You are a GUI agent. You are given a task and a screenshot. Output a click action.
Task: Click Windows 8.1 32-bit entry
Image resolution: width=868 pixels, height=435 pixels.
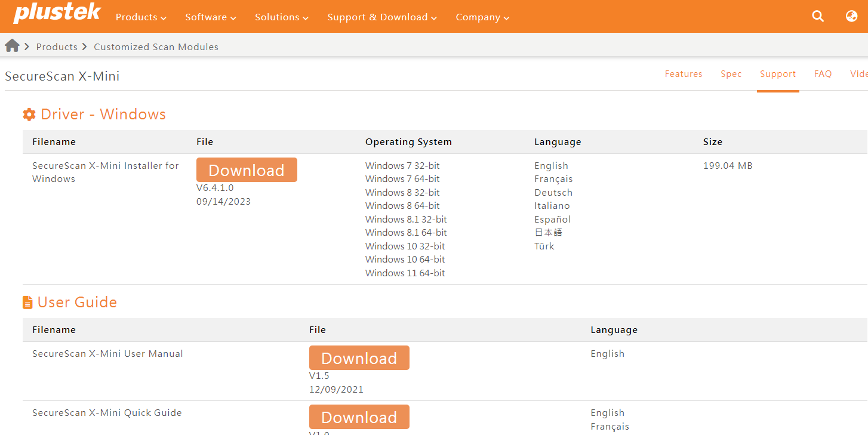406,220
